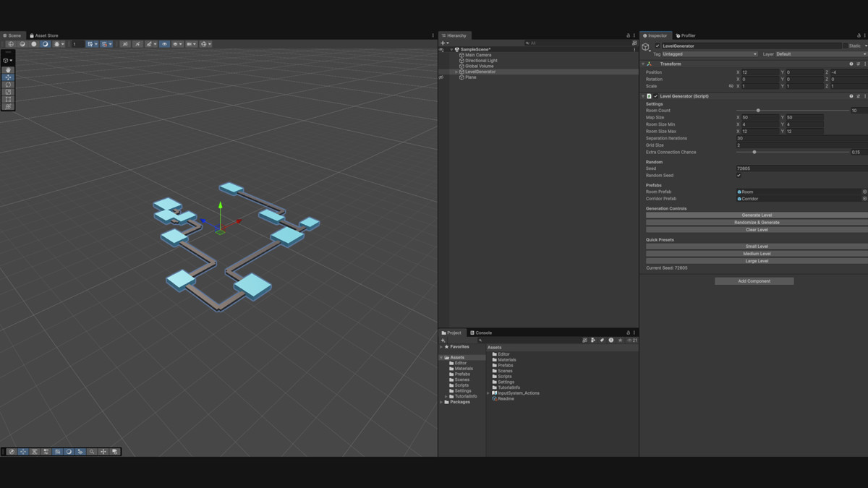Click the Seed value field
Viewport: 868px width, 488px height.
click(x=801, y=168)
